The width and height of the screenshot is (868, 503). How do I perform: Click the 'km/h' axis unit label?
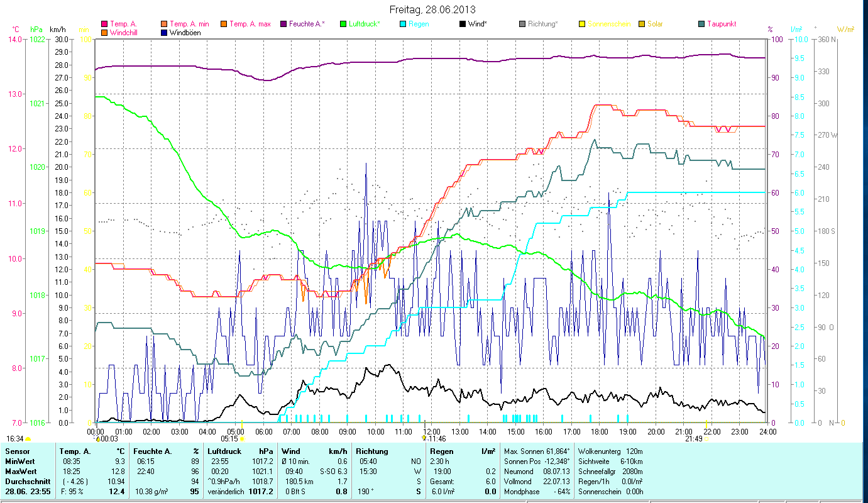[58, 30]
